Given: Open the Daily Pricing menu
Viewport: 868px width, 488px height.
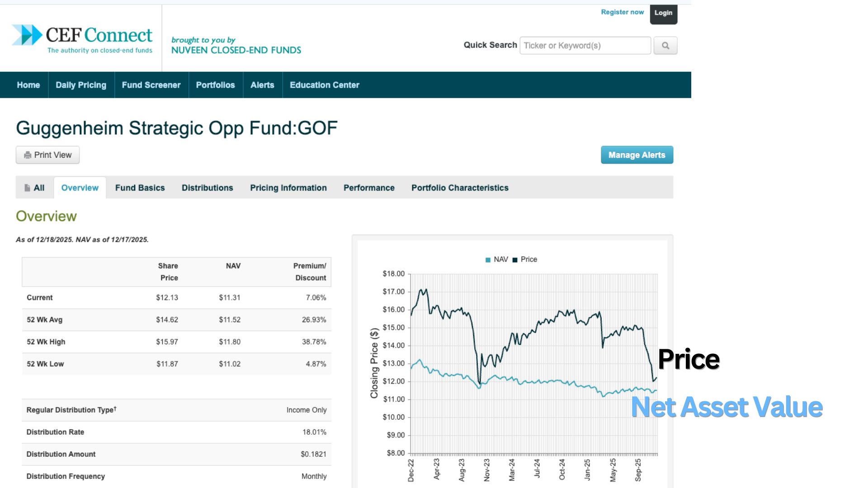Looking at the screenshot, I should coord(81,85).
